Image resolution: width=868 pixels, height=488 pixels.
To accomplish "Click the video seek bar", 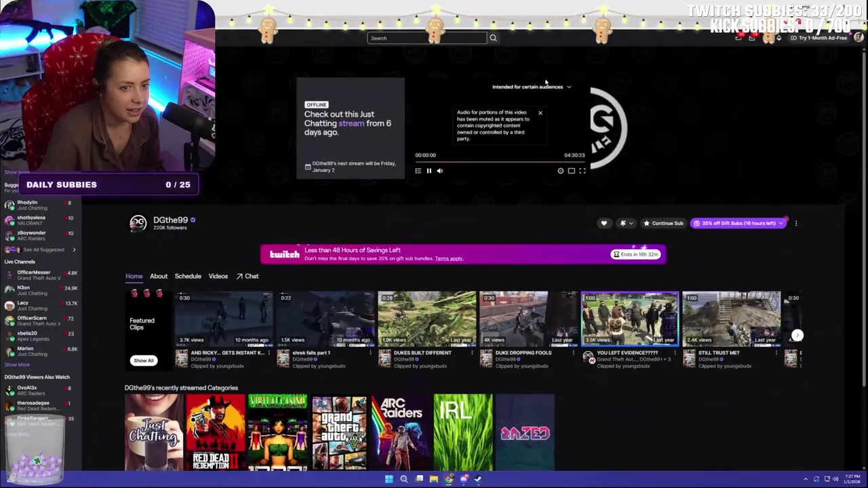I will point(501,162).
